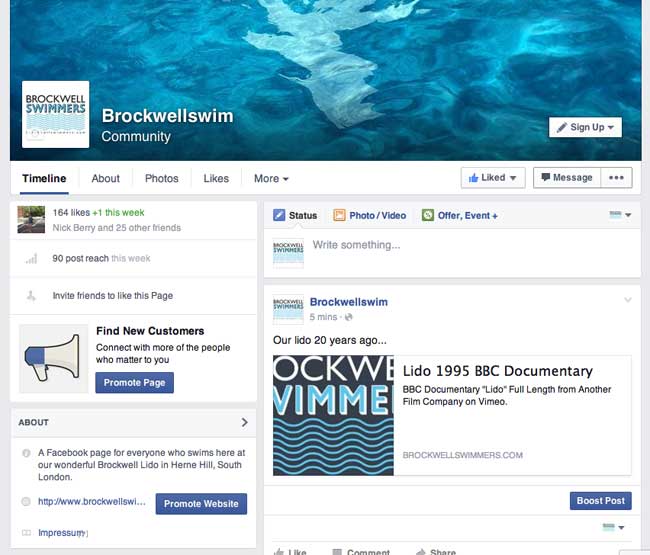Open the post options chevron on Brockwellswim post

pyautogui.click(x=628, y=300)
